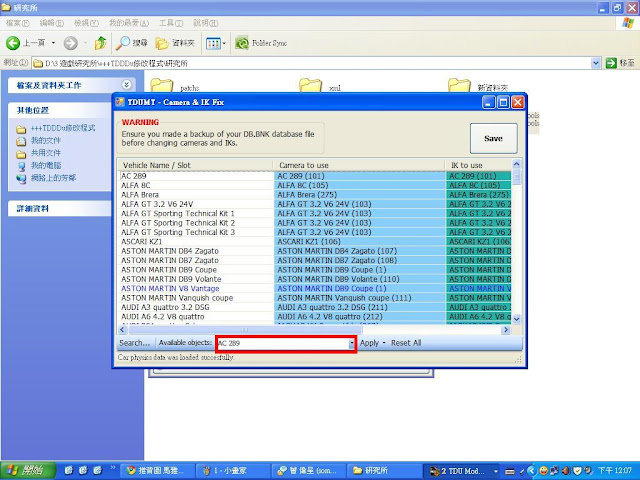Launch Folder Sync from toolbar

tap(261, 43)
